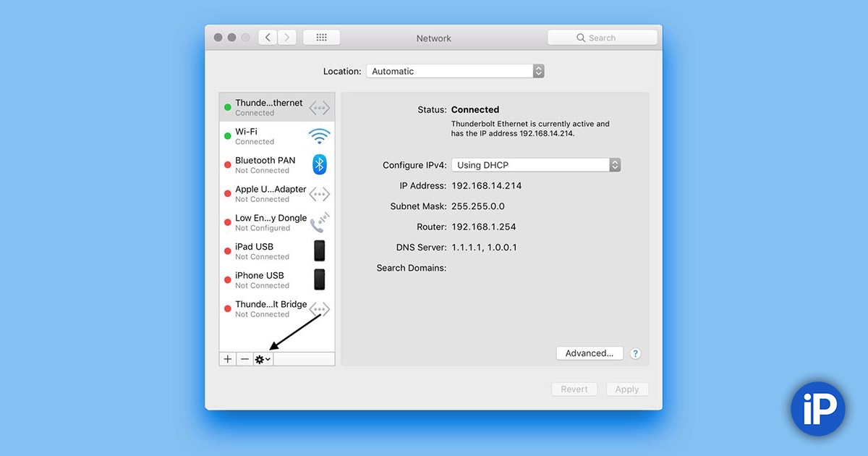
Task: Click the Revert button
Action: click(574, 389)
